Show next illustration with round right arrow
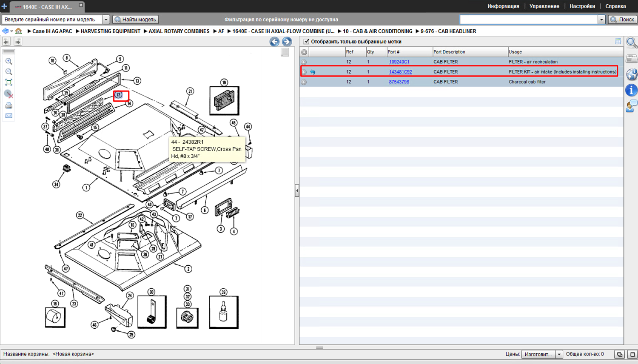The width and height of the screenshot is (638, 364). tap(287, 41)
